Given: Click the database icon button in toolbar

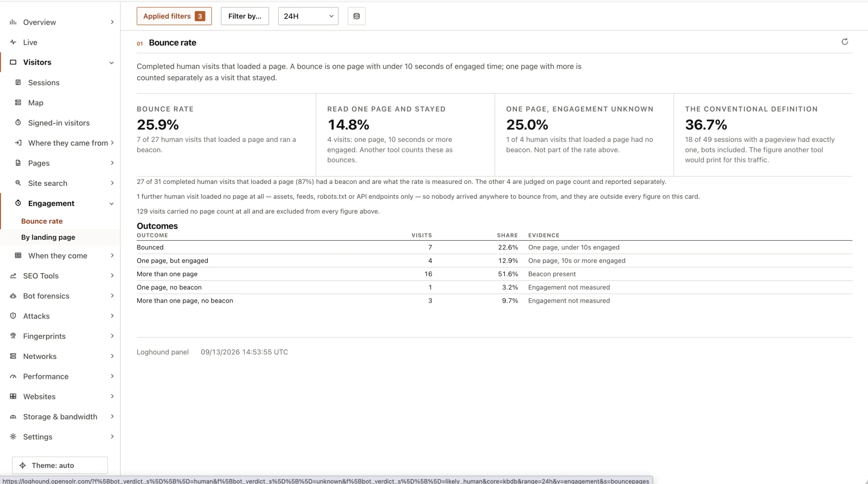Looking at the screenshot, I should tap(356, 16).
